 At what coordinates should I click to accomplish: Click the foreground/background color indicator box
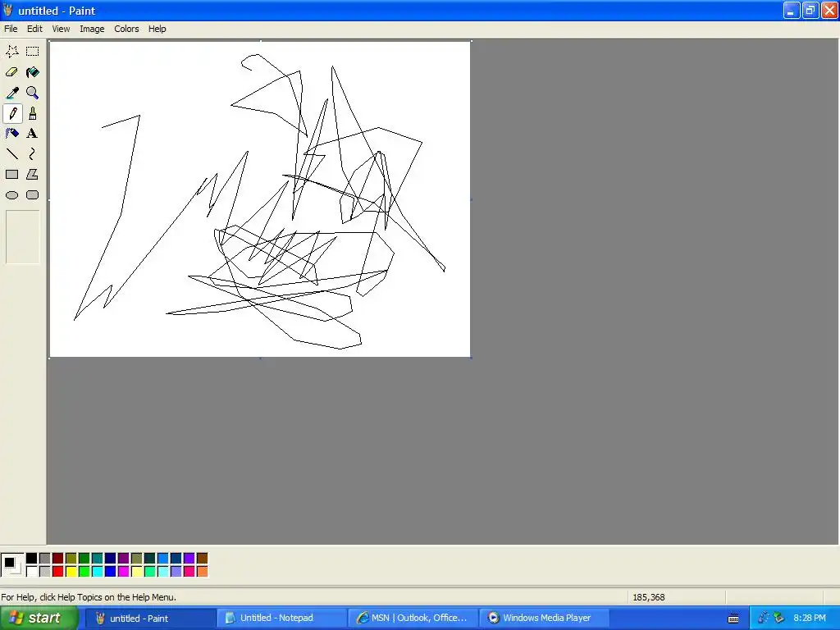click(x=12, y=565)
